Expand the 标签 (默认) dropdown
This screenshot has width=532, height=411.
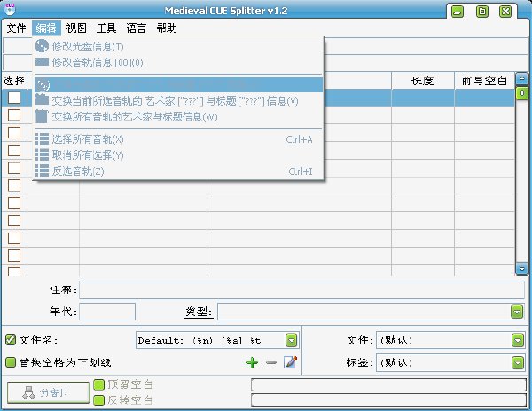(518, 363)
